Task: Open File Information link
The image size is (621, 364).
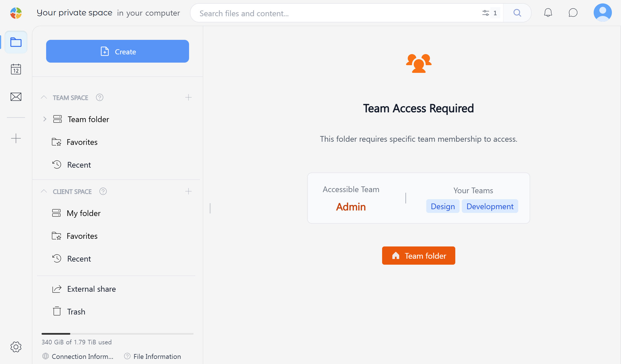Action: [157, 356]
